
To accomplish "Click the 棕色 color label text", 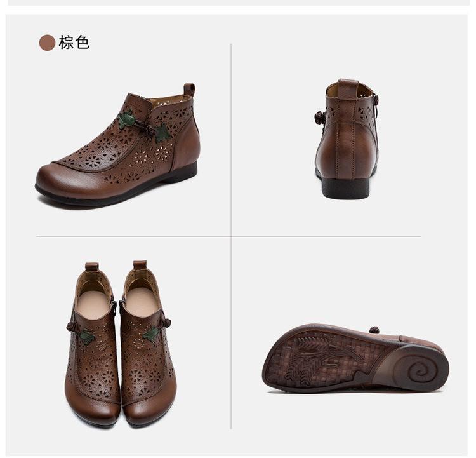I will (74, 43).
